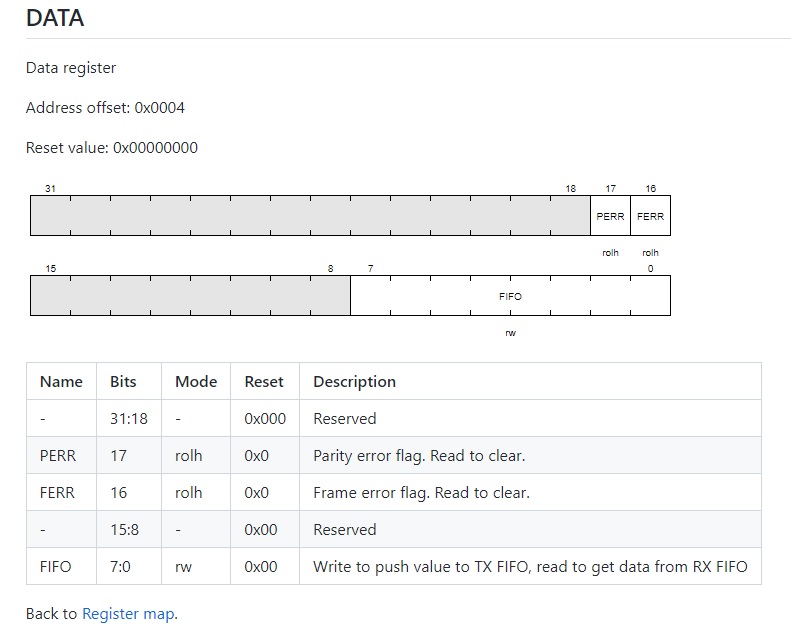This screenshot has width=791, height=636.
Task: Click the Frame error flag description
Action: click(x=421, y=492)
